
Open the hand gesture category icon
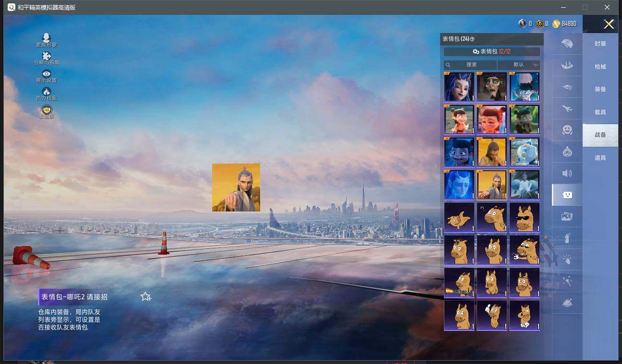point(567,259)
